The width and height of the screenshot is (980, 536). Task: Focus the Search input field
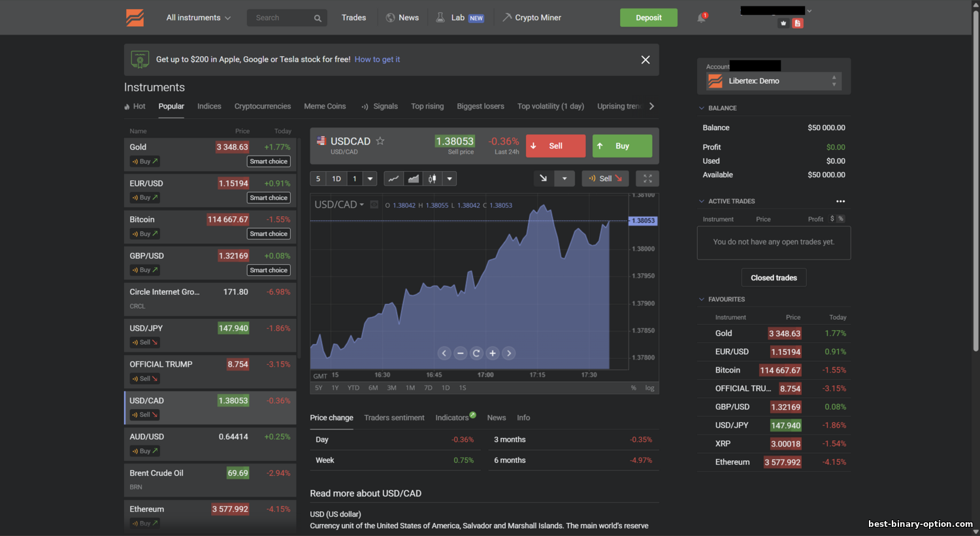(281, 18)
